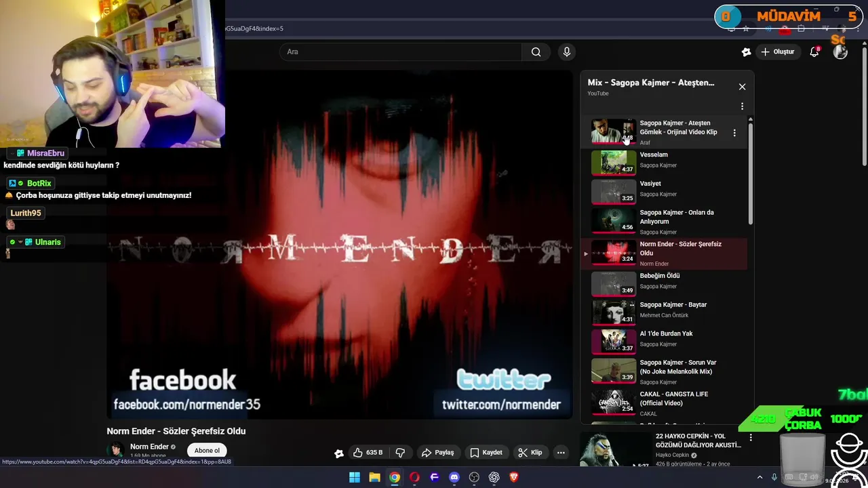Click the Oluştur create button
This screenshot has width=868, height=488.
[777, 52]
